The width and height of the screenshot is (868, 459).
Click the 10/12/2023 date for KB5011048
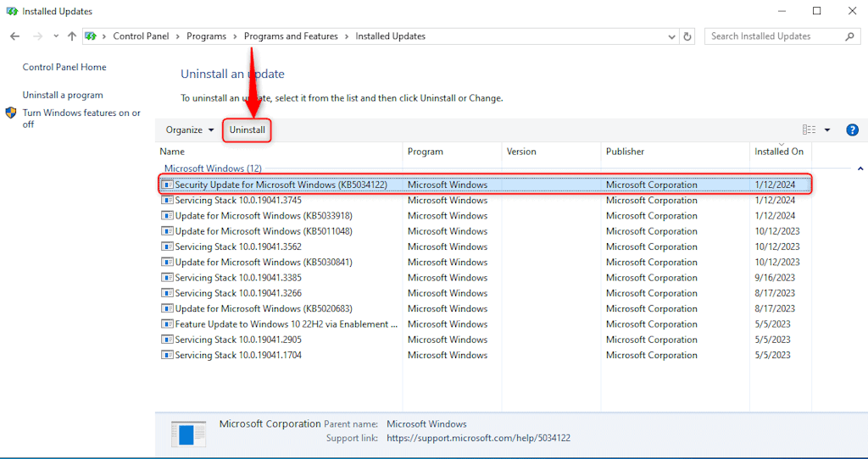[777, 231]
